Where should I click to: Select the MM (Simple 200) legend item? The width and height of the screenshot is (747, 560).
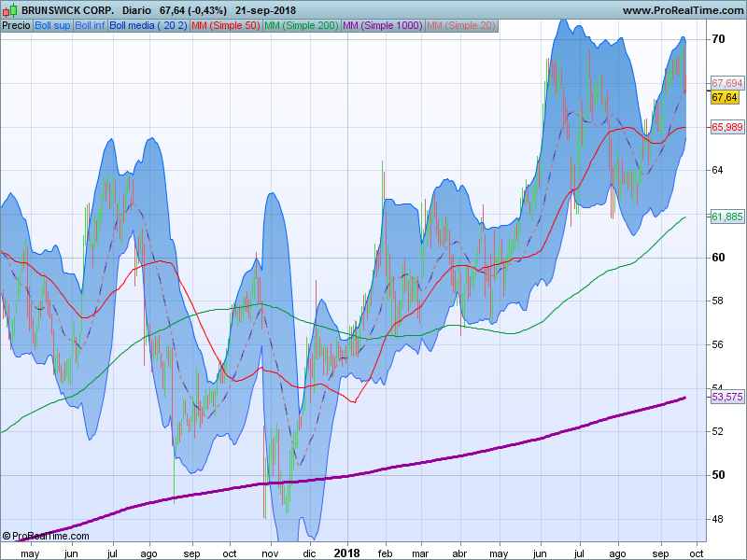(x=301, y=26)
